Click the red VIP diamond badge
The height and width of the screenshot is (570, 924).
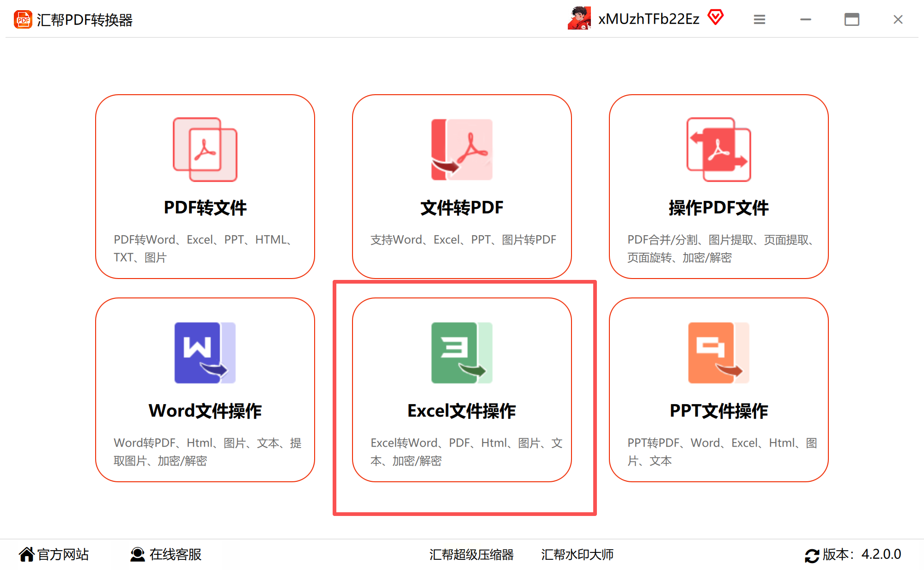click(716, 18)
